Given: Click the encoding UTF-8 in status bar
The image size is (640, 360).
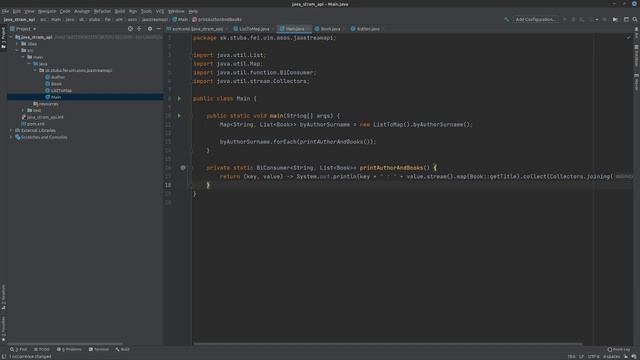Looking at the screenshot, I should pos(593,356).
